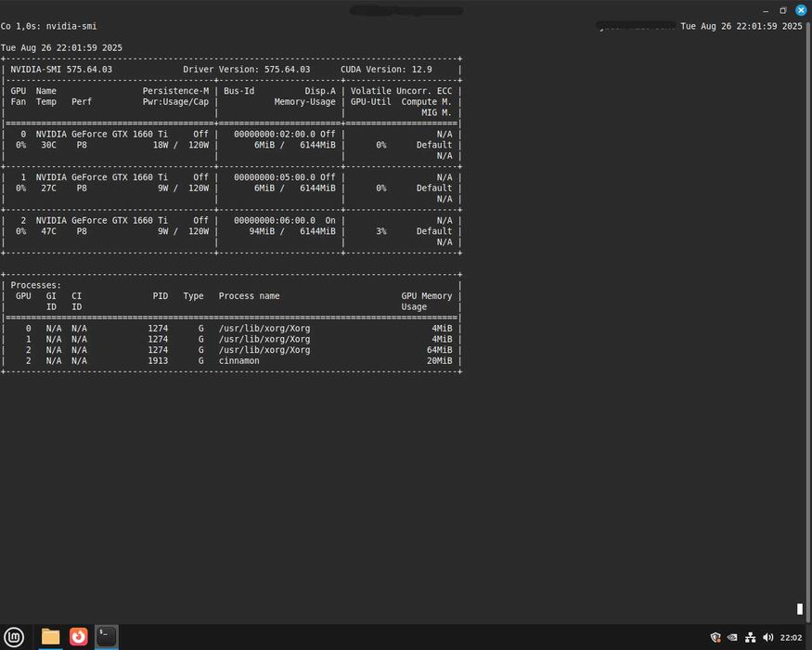Click the 3% GPU utilization value
The image size is (812, 650).
coord(381,231)
